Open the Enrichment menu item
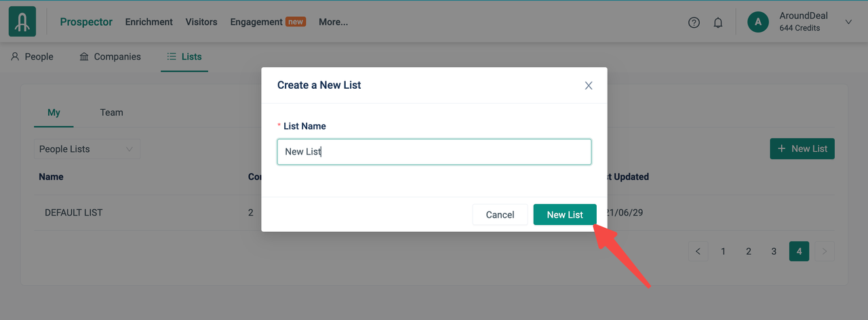 point(149,22)
